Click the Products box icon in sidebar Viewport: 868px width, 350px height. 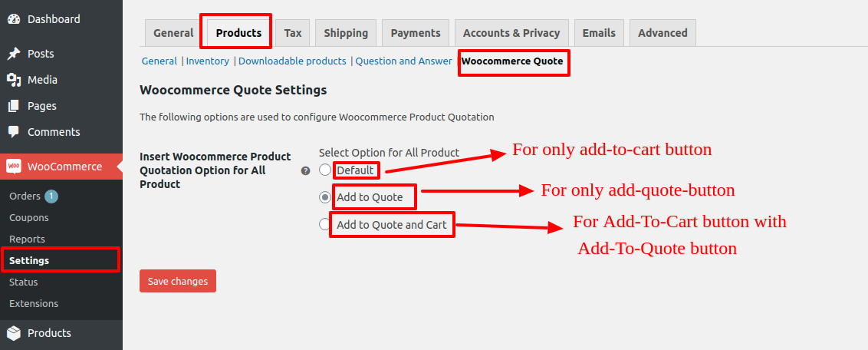[14, 333]
